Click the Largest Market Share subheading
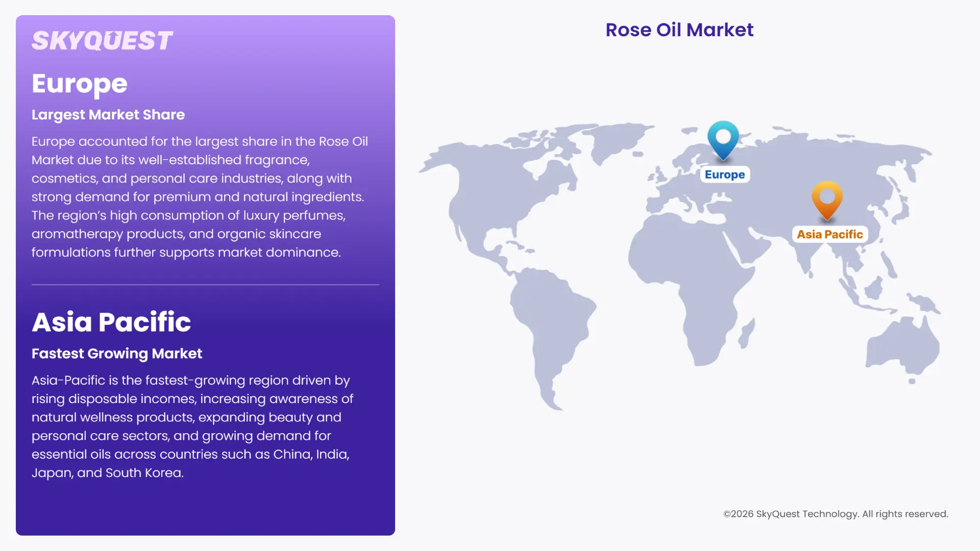The height and width of the screenshot is (551, 980). tap(108, 115)
